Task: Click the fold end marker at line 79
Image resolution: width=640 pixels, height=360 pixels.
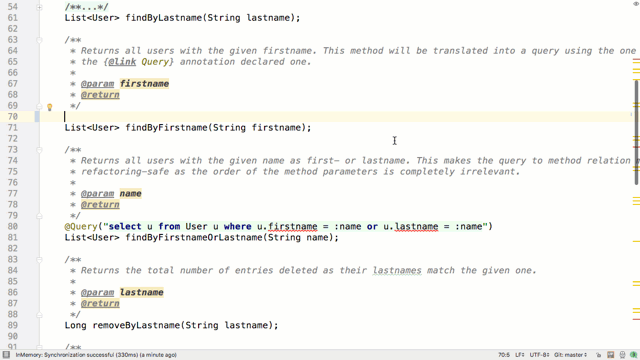Action: [x=39, y=216]
